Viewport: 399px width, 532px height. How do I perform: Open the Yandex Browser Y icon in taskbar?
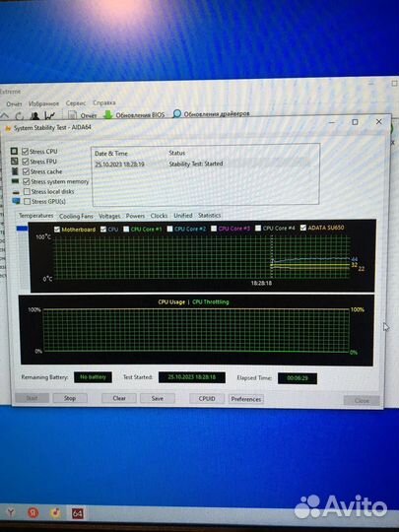coord(11,512)
